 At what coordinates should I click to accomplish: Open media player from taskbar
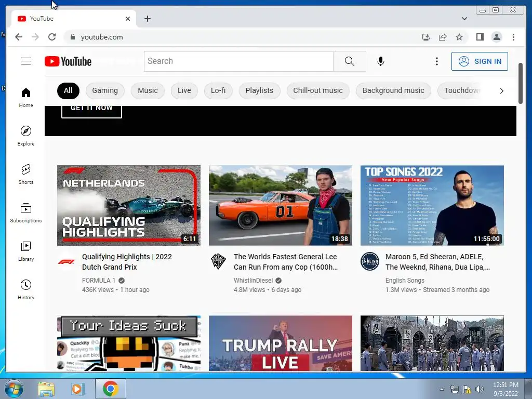[77, 389]
